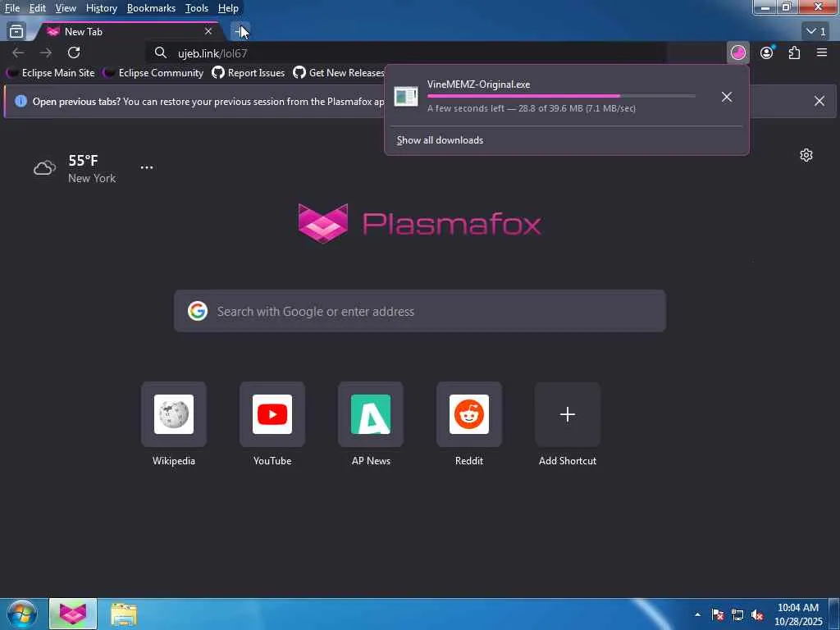
Task: Open the account profile icon
Action: click(767, 52)
